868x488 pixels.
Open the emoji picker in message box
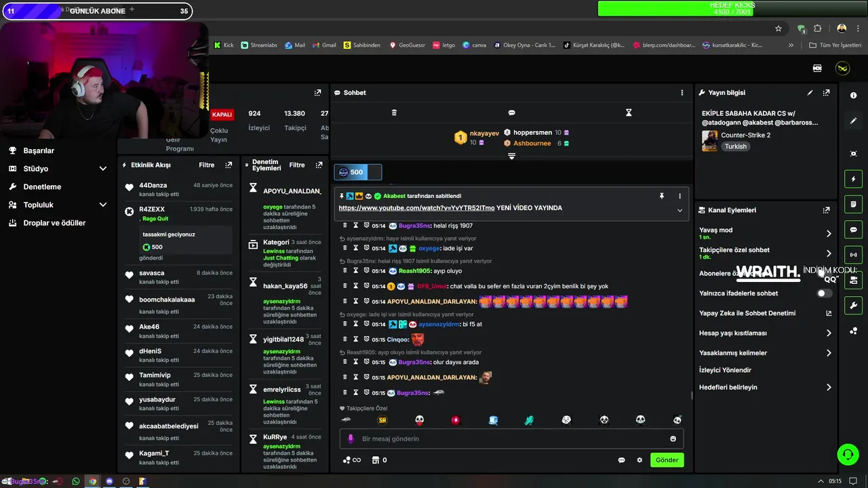pos(673,439)
